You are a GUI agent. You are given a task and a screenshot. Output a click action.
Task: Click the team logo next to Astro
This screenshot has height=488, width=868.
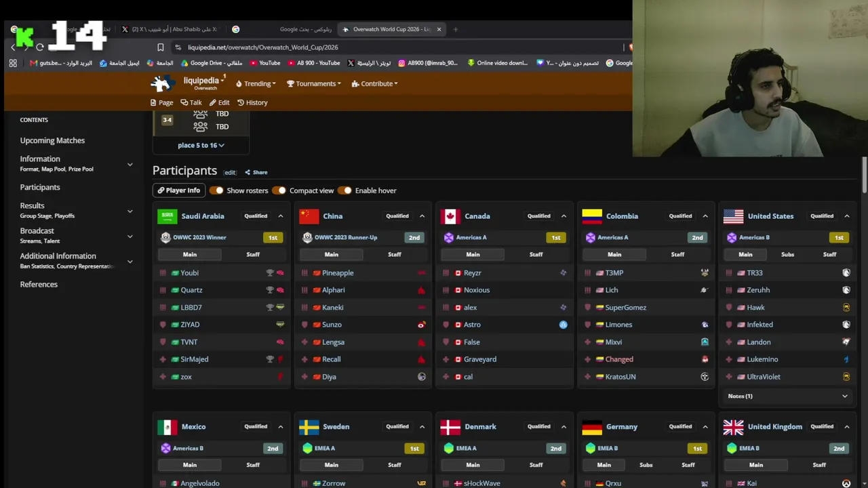coord(563,325)
